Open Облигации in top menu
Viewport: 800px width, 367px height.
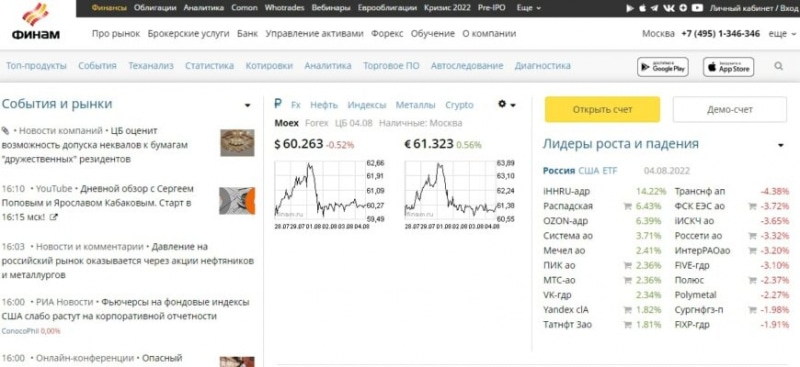[155, 8]
